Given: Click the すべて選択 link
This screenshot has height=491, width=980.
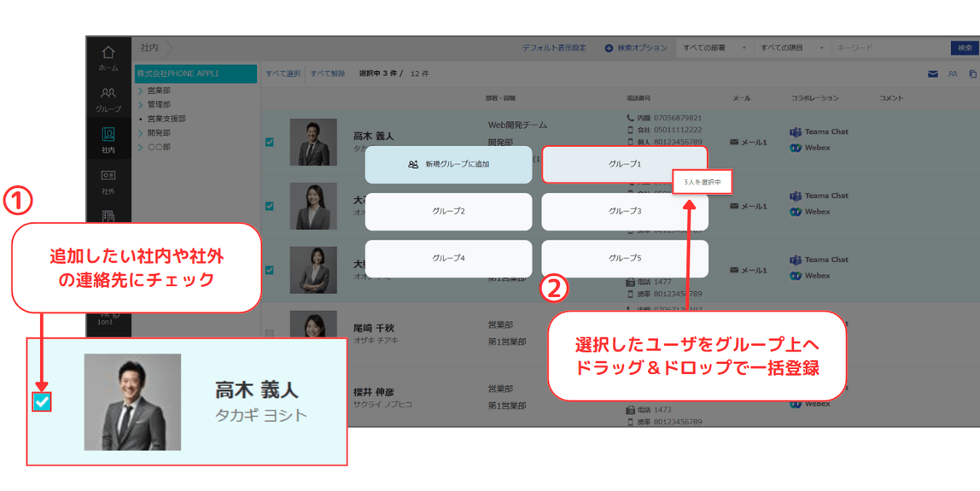Looking at the screenshot, I should point(283,73).
